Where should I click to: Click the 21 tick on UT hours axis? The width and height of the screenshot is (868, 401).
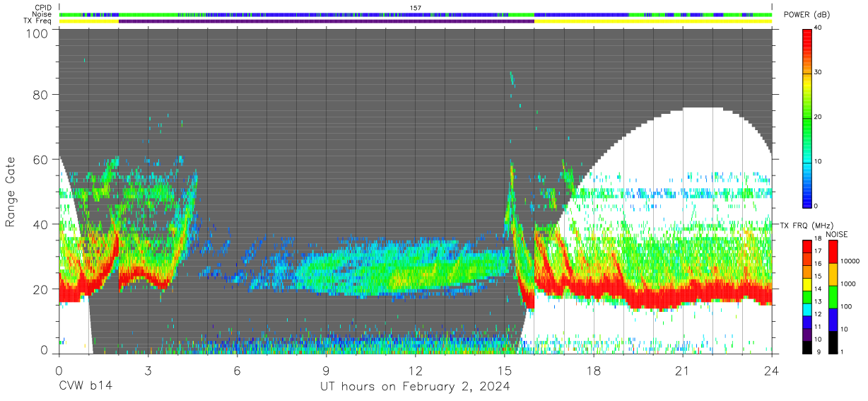point(683,370)
